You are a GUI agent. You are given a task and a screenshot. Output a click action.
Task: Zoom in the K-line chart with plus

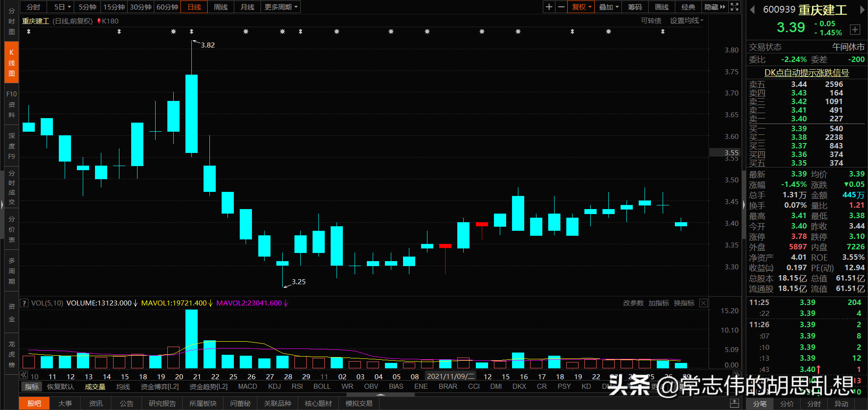click(549, 7)
